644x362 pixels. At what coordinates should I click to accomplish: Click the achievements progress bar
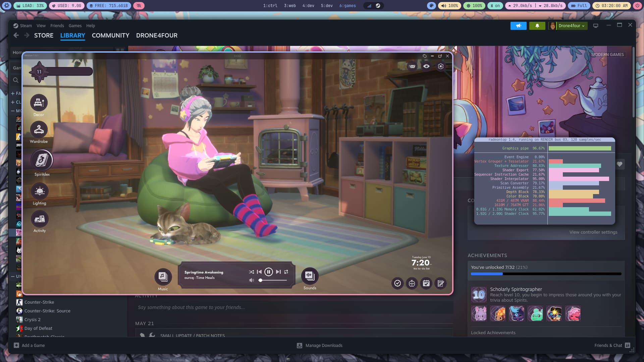tap(546, 274)
